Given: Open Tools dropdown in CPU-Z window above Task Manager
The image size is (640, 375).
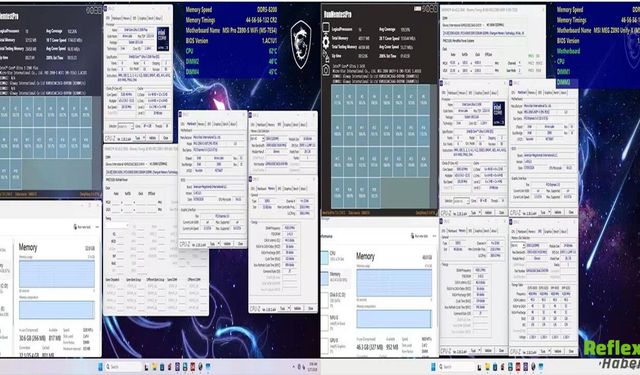Looking at the screenshot, I should (475, 213).
